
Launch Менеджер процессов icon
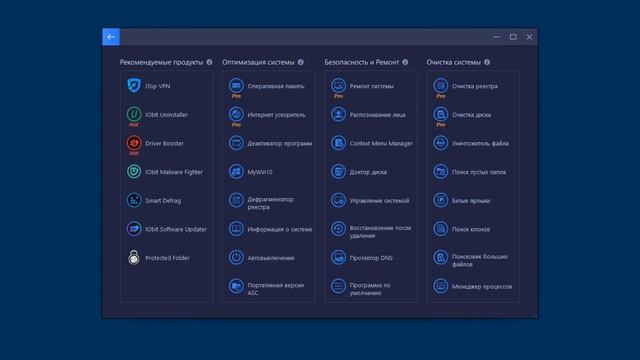coord(440,286)
